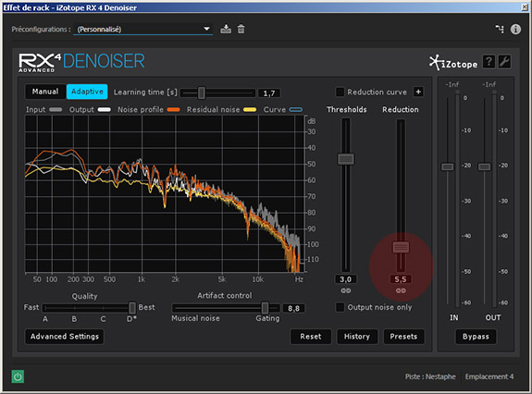Click the OUT gain fader handle
532x394 pixels.
[484, 166]
